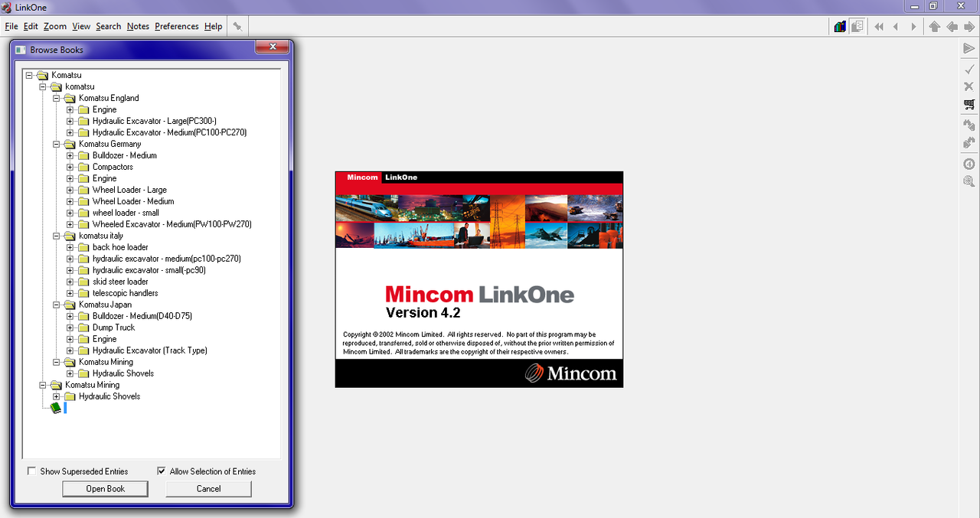980x518 pixels.
Task: Enable Show Superseded Entries checkbox
Action: [31, 471]
